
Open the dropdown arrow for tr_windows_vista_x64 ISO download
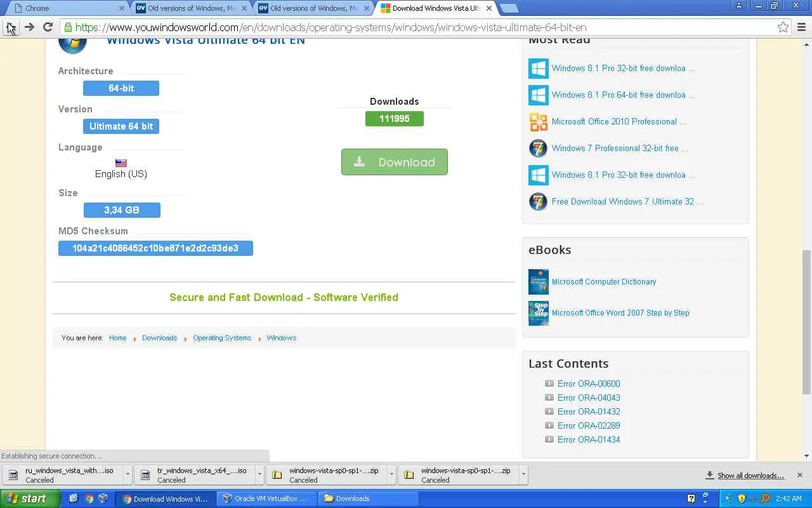(x=259, y=475)
